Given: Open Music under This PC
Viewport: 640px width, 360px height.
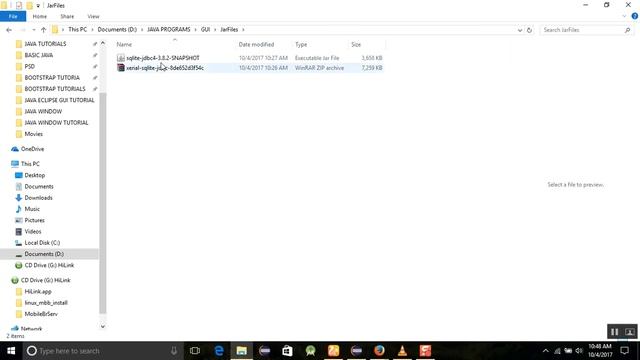Looking at the screenshot, I should pos(32,209).
